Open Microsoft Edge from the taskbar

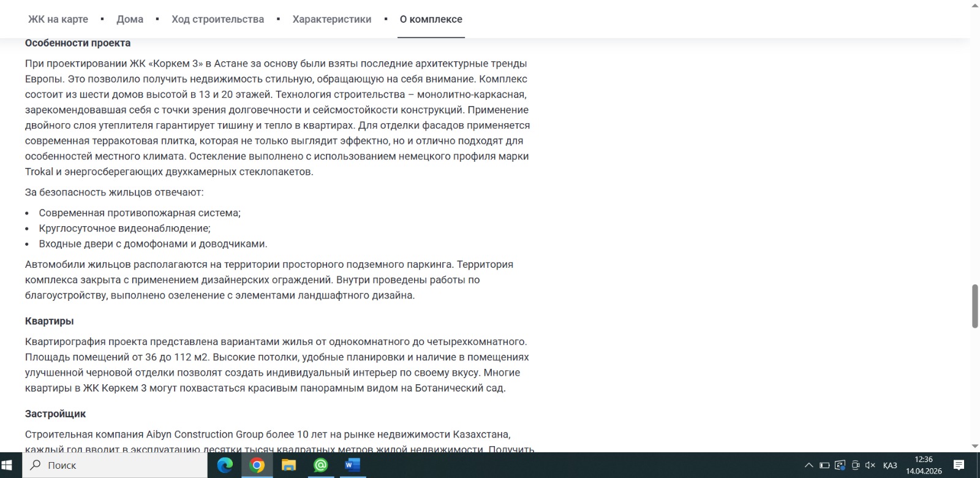pyautogui.click(x=225, y=466)
